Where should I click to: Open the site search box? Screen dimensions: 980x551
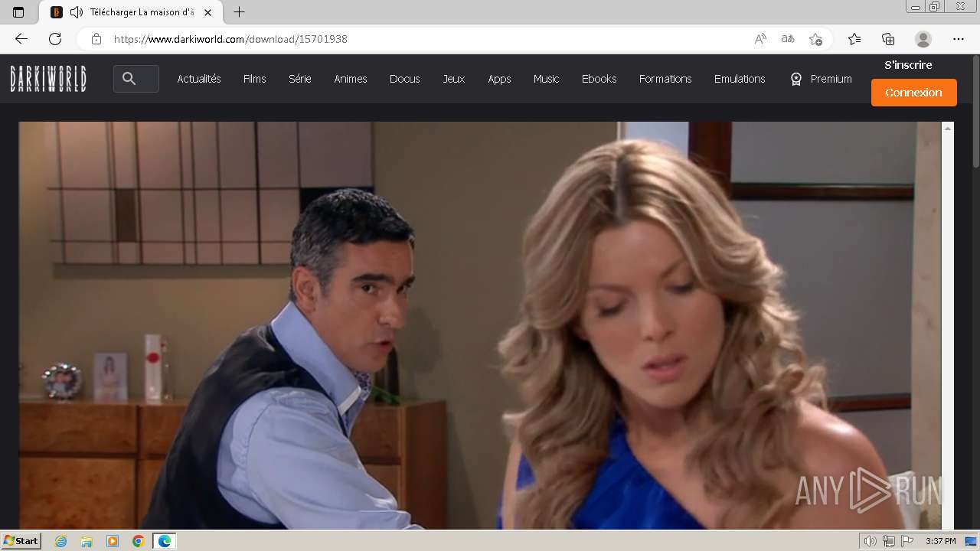click(x=136, y=79)
